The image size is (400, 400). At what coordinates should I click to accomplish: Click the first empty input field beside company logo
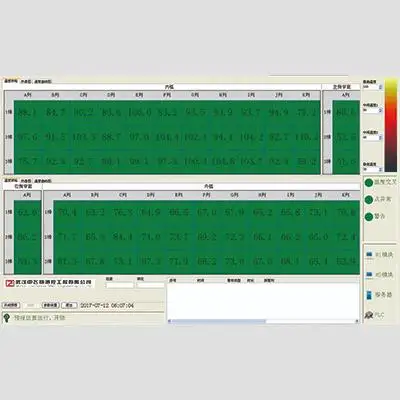tap(120, 285)
